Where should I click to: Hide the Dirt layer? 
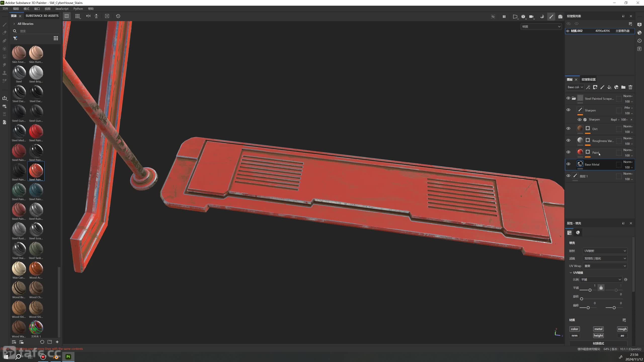tap(568, 128)
